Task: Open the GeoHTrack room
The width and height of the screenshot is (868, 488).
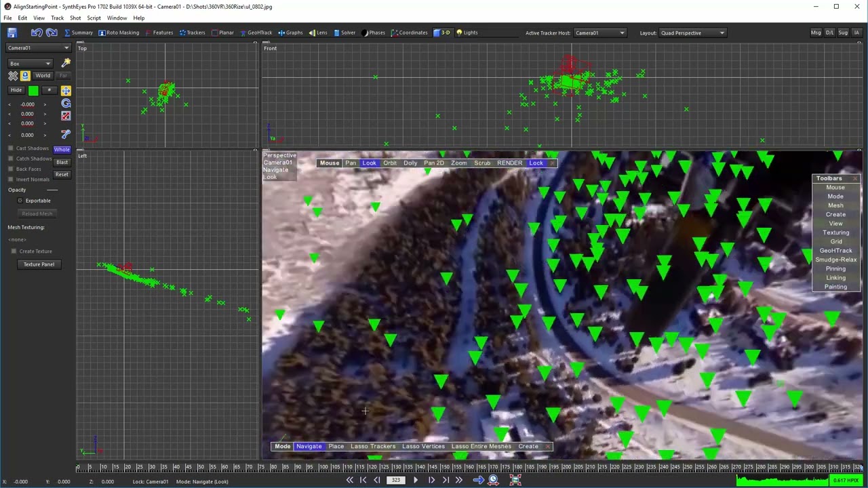Action: coord(256,33)
